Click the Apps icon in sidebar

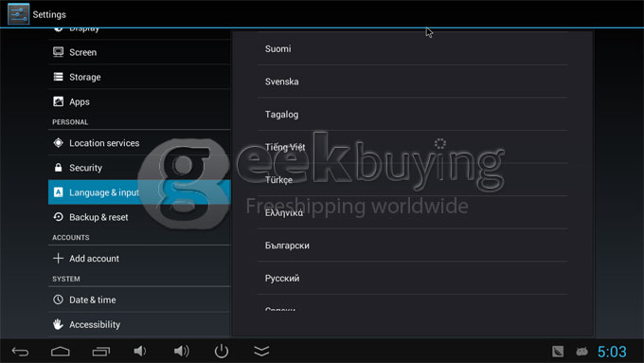[59, 101]
